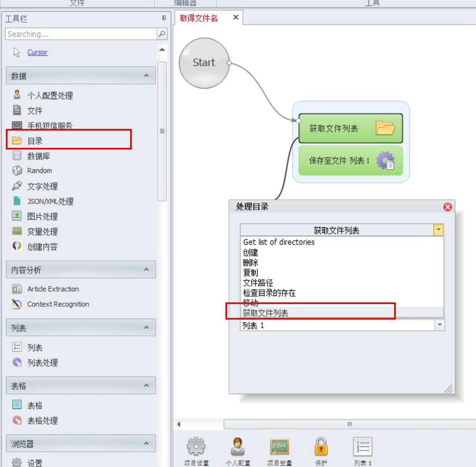Viewport: 476px width, 467px height.
Task: Open the 编辑器 menu
Action: point(186,3)
